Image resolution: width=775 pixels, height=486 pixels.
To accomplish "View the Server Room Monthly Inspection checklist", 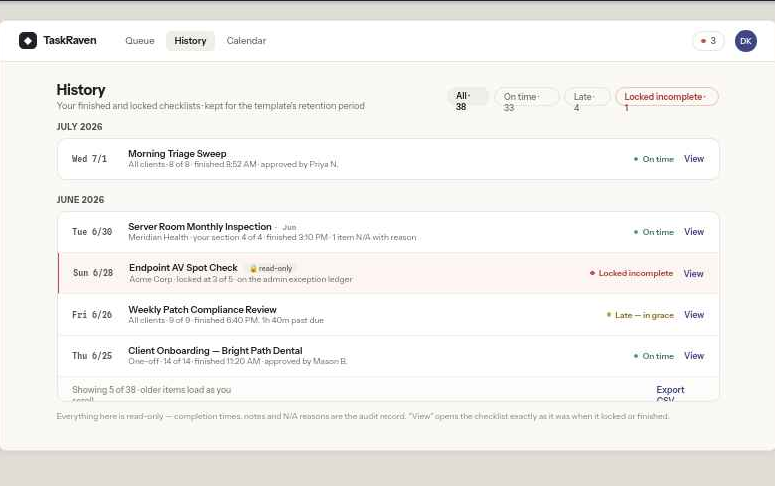I will pyautogui.click(x=694, y=232).
